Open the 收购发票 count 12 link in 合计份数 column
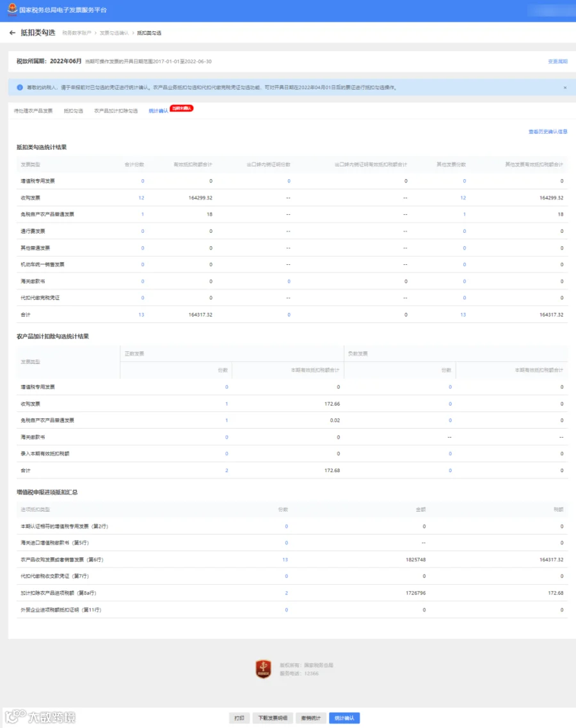Screen dimensions: 576x728 141,198
